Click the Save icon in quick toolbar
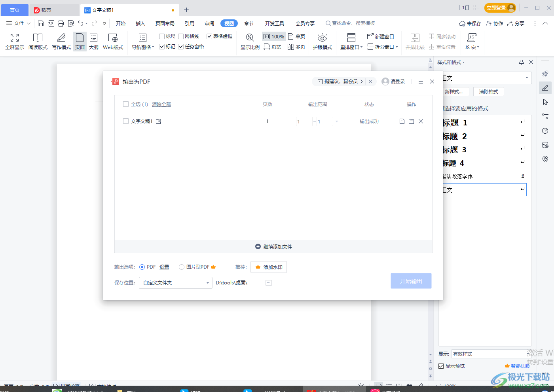The height and width of the screenshot is (392, 554). (x=41, y=23)
